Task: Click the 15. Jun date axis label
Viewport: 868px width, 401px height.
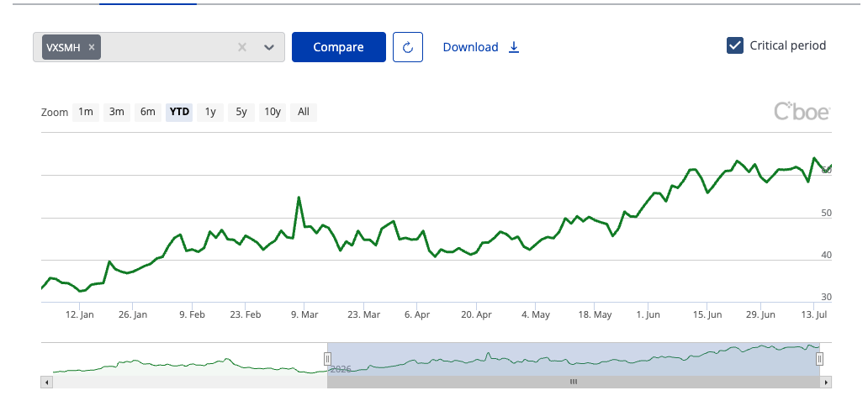Action: point(707,314)
